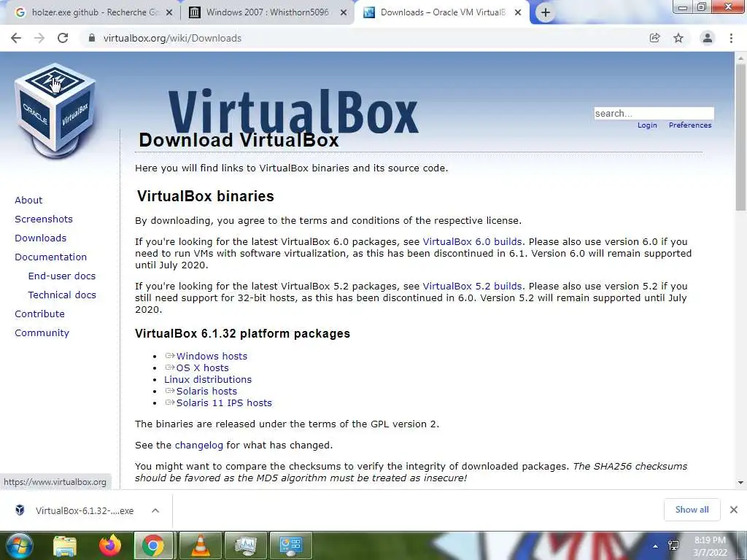Click the browser forward arrow

tap(39, 38)
